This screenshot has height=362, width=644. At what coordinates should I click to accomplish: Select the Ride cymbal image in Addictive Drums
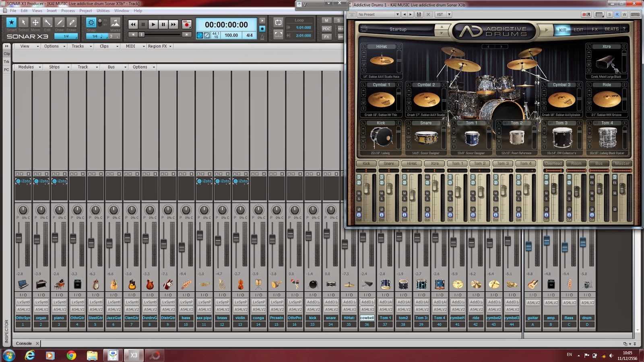[x=607, y=99]
